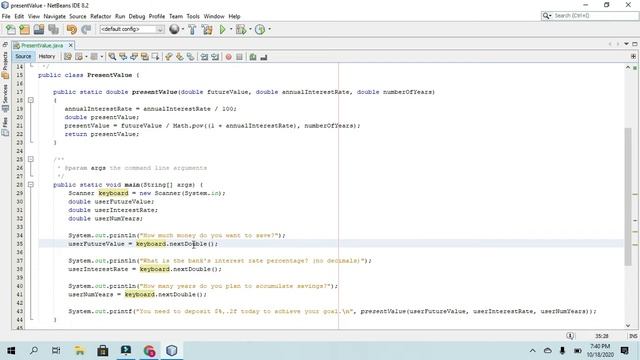Click Previous Bookmark icon
This screenshot has height=360, width=640.
point(169,57)
